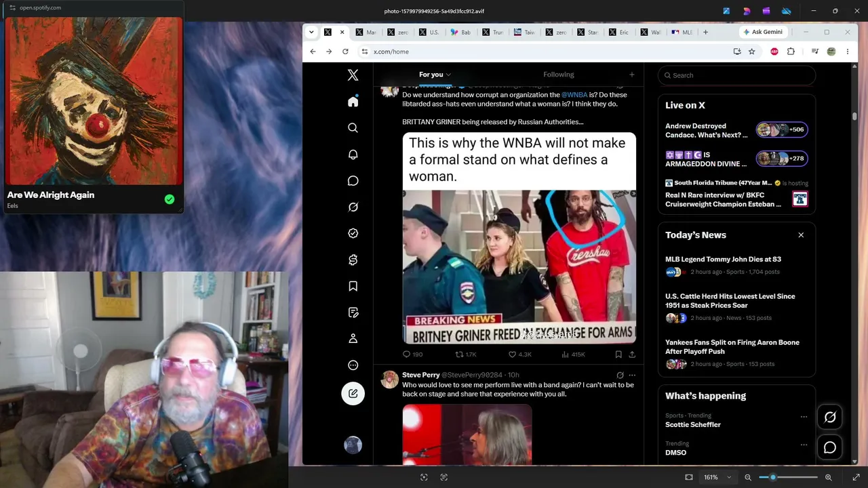This screenshot has height=488, width=868.
Task: Open the Adblock Plus extension
Action: [x=774, y=52]
